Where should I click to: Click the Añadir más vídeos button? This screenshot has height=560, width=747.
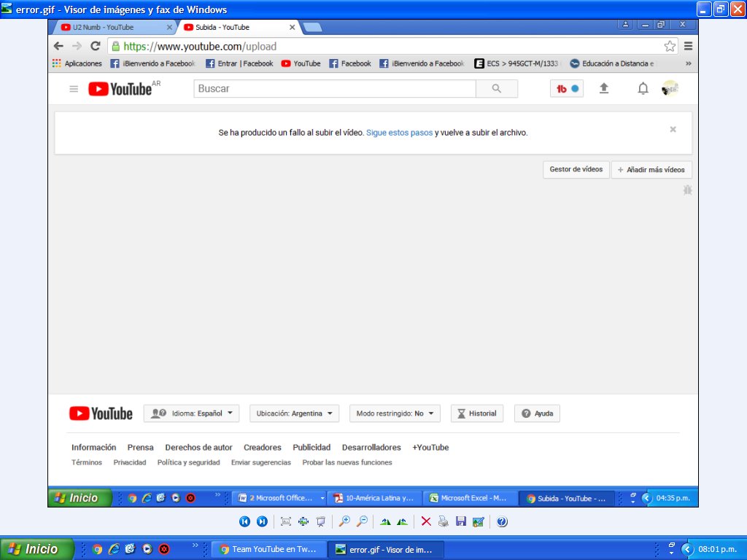tap(651, 169)
